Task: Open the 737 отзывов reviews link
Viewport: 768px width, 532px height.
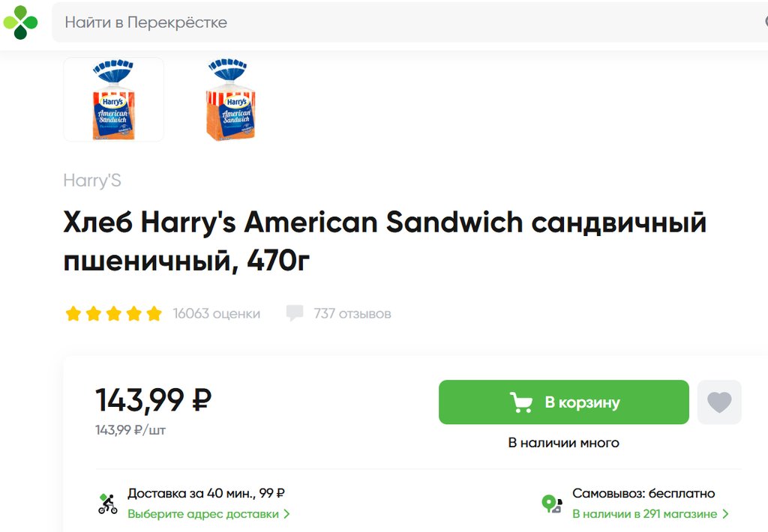Action: 352,313
